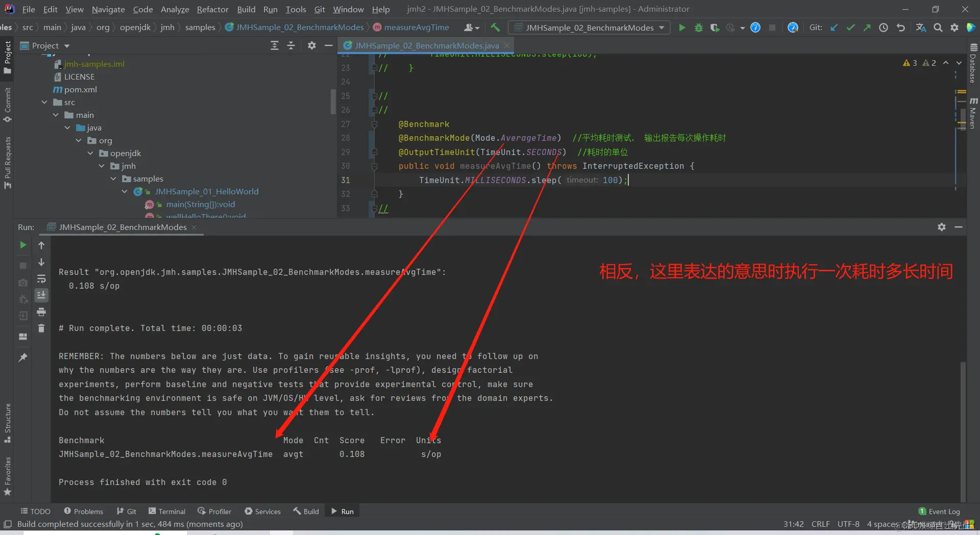Click the Commit side tool tab
This screenshot has height=535, width=980.
pyautogui.click(x=7, y=105)
